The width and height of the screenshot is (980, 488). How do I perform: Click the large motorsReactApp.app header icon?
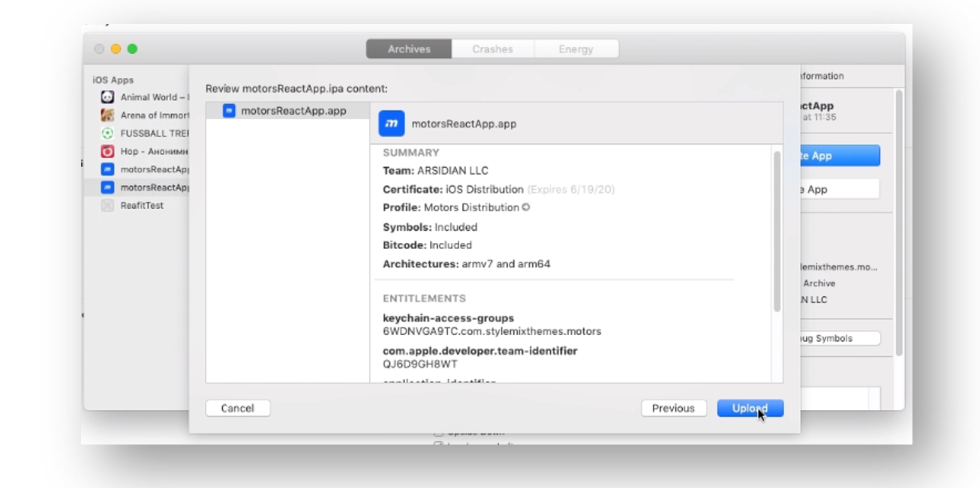click(x=391, y=124)
